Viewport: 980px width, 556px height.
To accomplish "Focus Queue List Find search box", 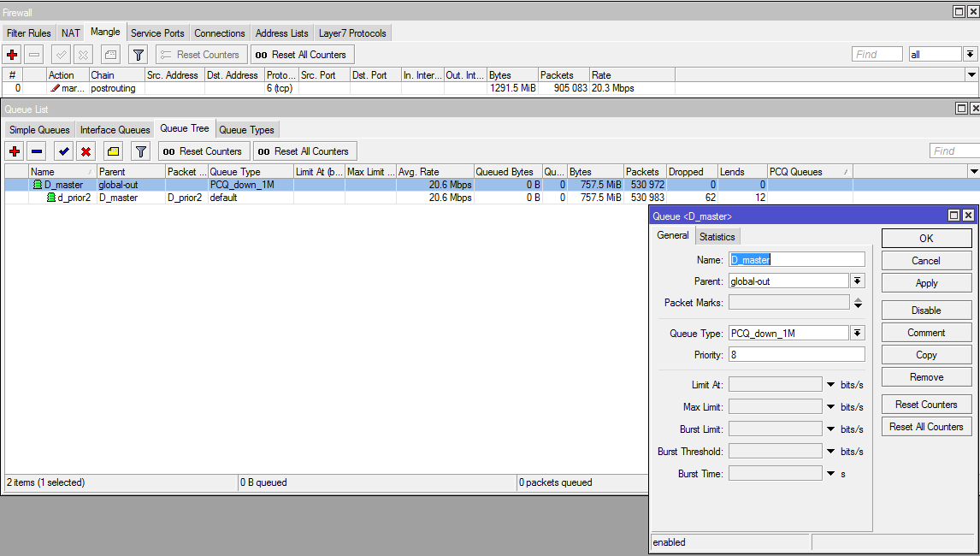I will (x=955, y=151).
